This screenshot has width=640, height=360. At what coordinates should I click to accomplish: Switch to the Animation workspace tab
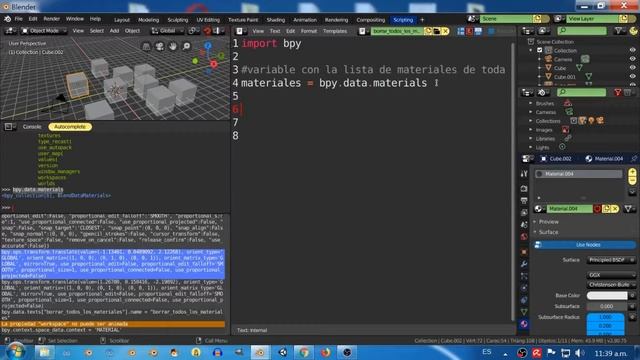(x=305, y=20)
